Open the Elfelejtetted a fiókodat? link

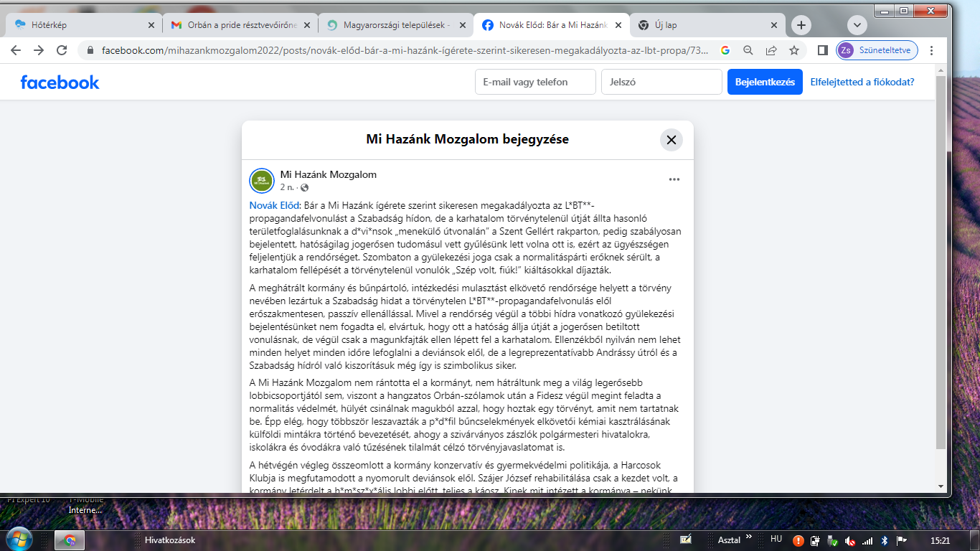tap(862, 82)
